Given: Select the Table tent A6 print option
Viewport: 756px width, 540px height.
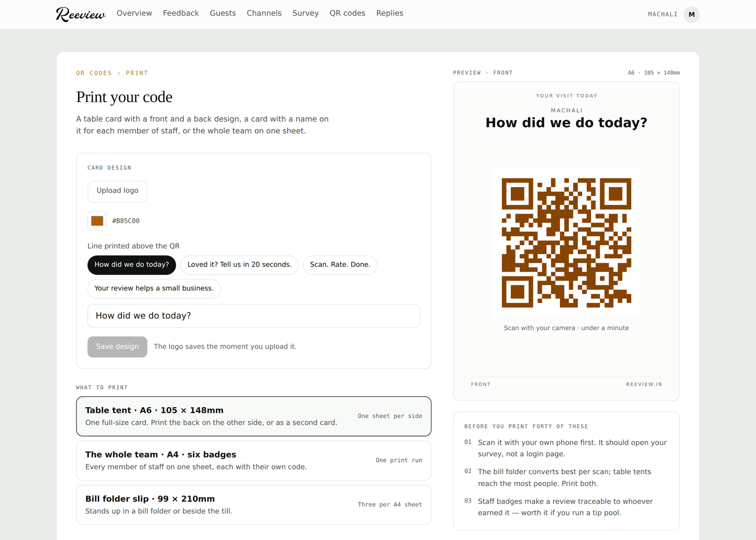Looking at the screenshot, I should click(x=254, y=416).
